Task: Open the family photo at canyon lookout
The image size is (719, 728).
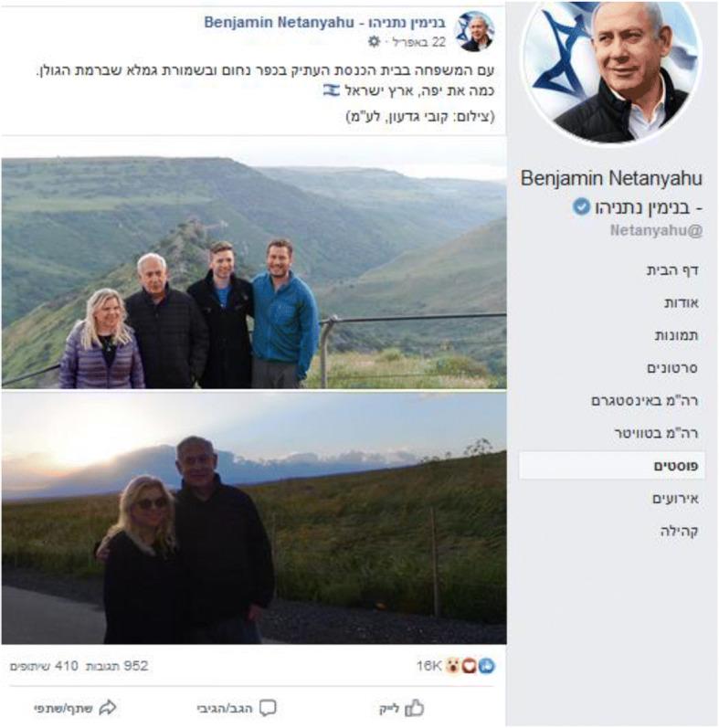Action: [254, 272]
